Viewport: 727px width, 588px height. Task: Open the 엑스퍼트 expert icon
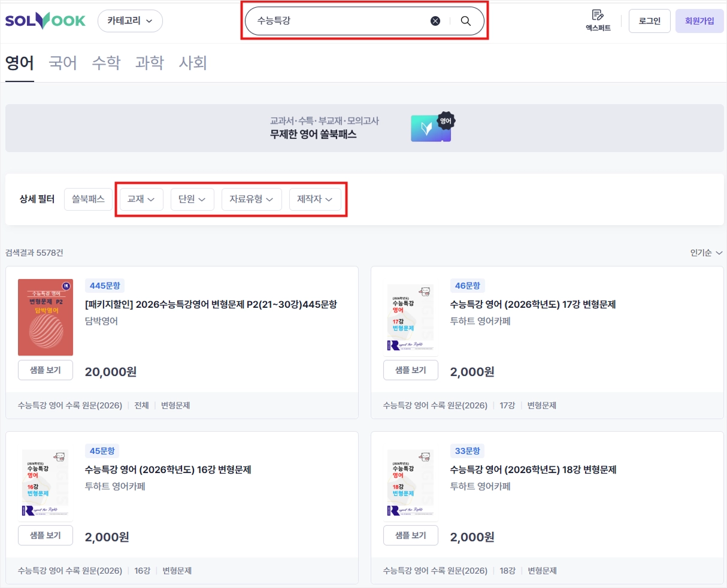[598, 20]
